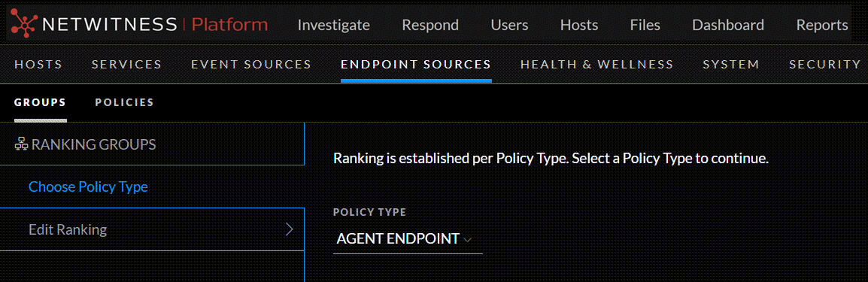Click the Choose Policy Type step

pos(88,187)
